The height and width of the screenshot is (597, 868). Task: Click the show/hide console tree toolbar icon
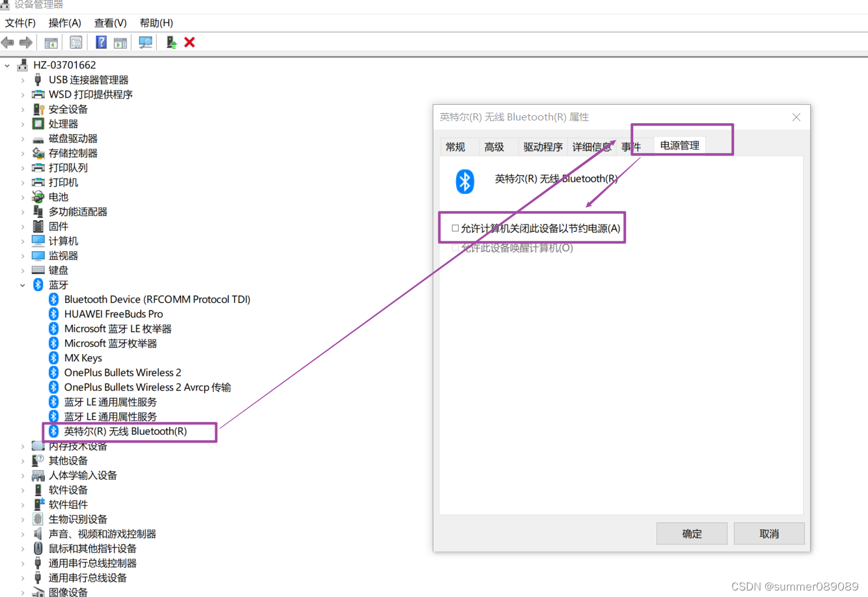tap(51, 42)
